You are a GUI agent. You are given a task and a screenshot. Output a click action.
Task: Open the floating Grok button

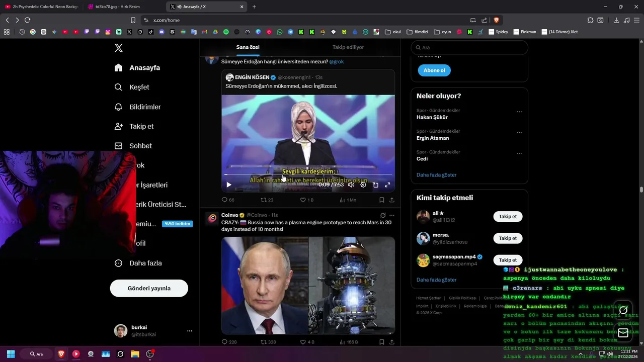tap(623, 310)
